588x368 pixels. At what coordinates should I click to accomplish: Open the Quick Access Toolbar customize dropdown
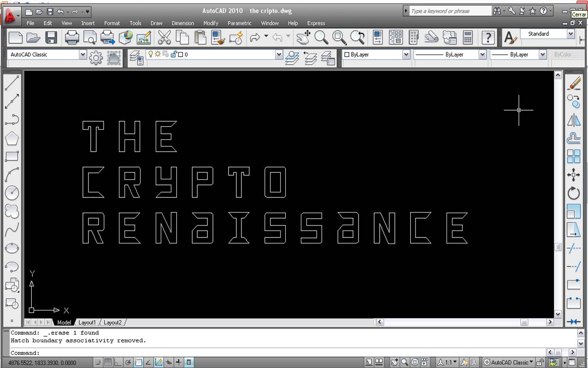88,12
